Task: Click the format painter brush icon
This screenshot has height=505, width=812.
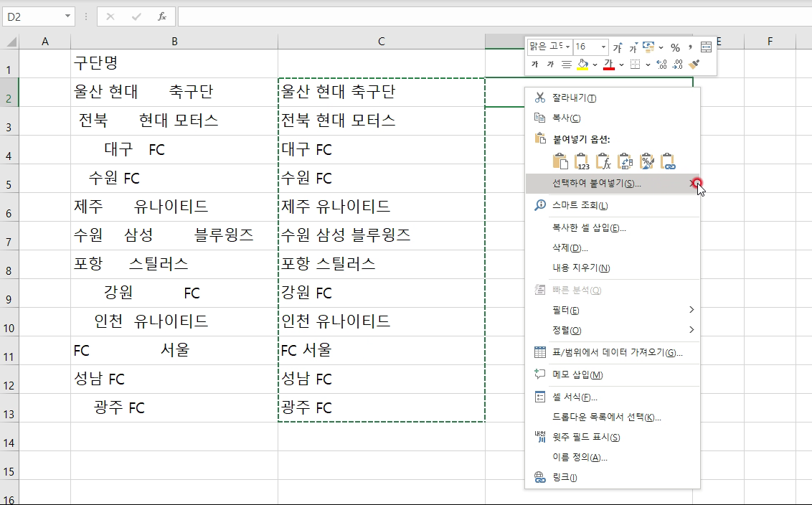Action: pyautogui.click(x=694, y=65)
